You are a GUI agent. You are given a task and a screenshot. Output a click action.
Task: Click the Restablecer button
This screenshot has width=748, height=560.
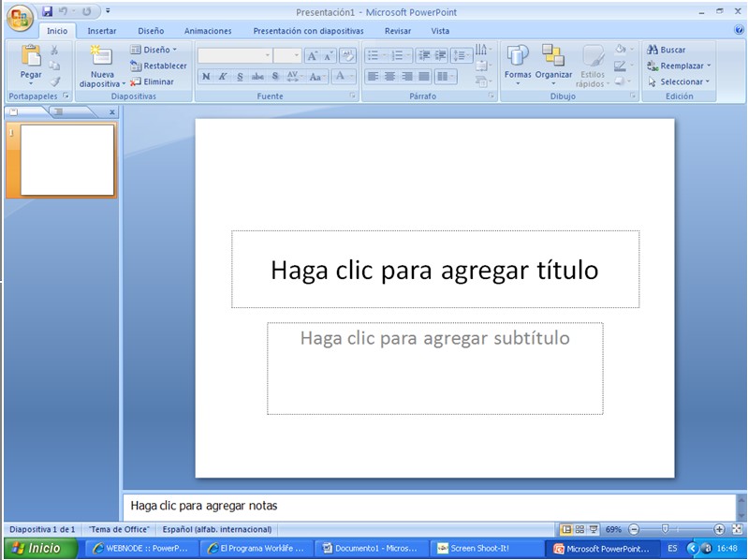(158, 66)
